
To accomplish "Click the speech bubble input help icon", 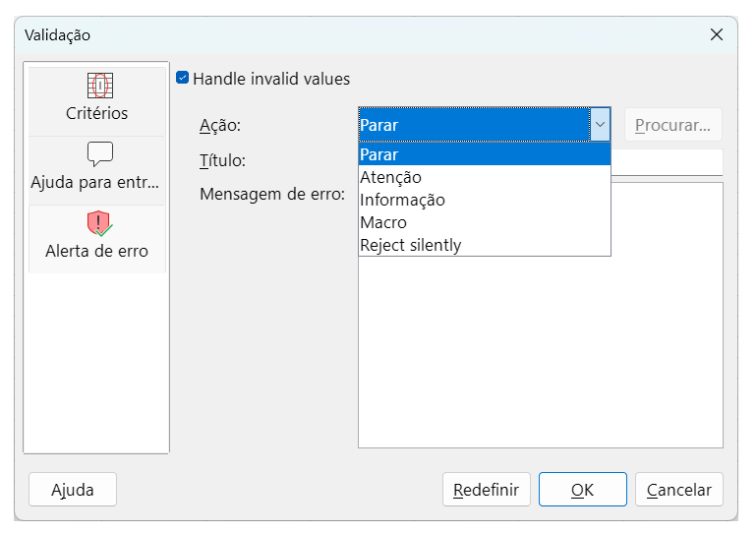I will (99, 153).
